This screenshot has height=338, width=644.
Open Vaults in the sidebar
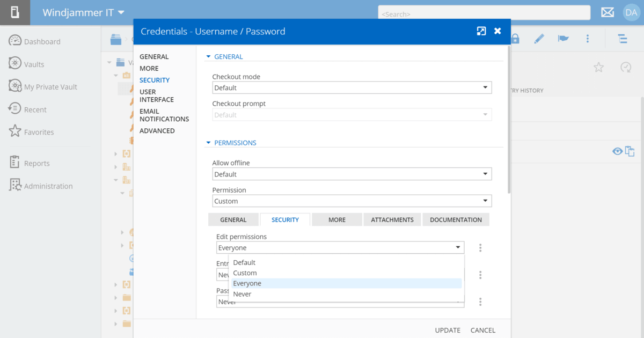[x=27, y=64]
